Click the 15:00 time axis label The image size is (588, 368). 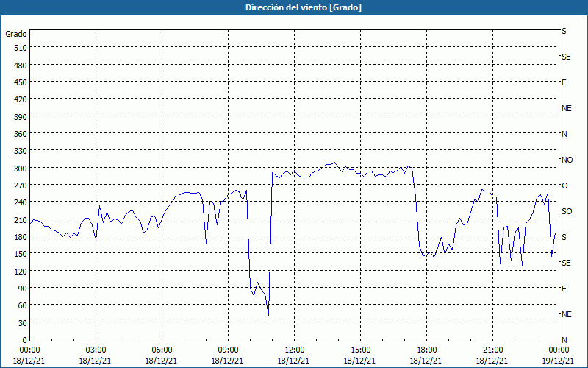click(x=360, y=350)
